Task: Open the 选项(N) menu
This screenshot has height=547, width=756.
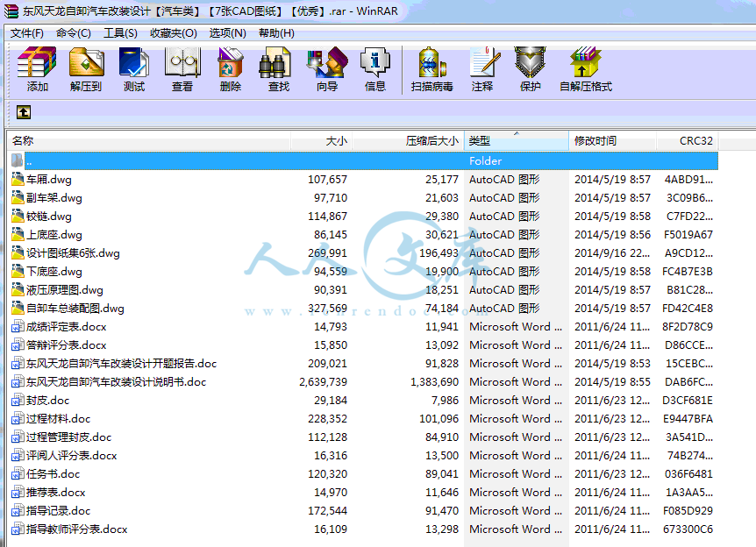Action: tap(227, 33)
